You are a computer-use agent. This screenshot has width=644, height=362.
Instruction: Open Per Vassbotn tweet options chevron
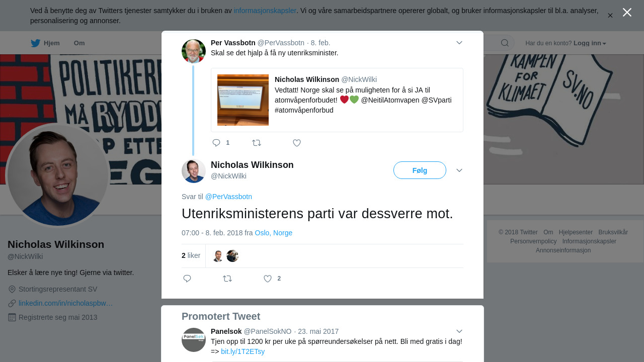click(x=459, y=43)
